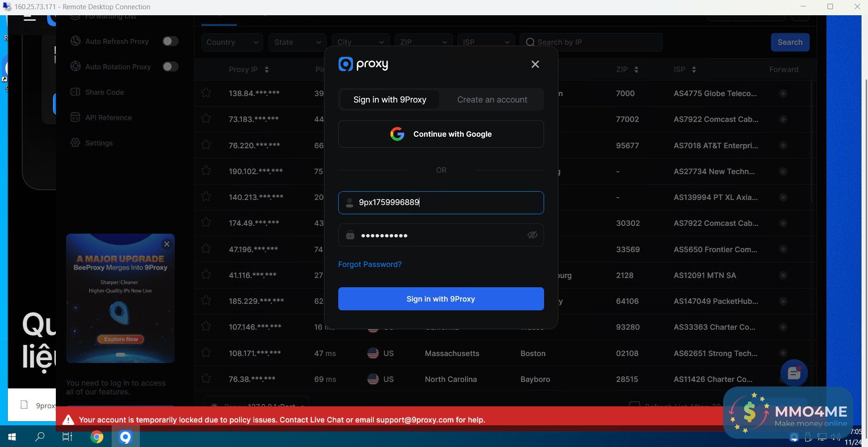Favorite the 140.213 proxy with star
868x447 pixels.
[206, 197]
